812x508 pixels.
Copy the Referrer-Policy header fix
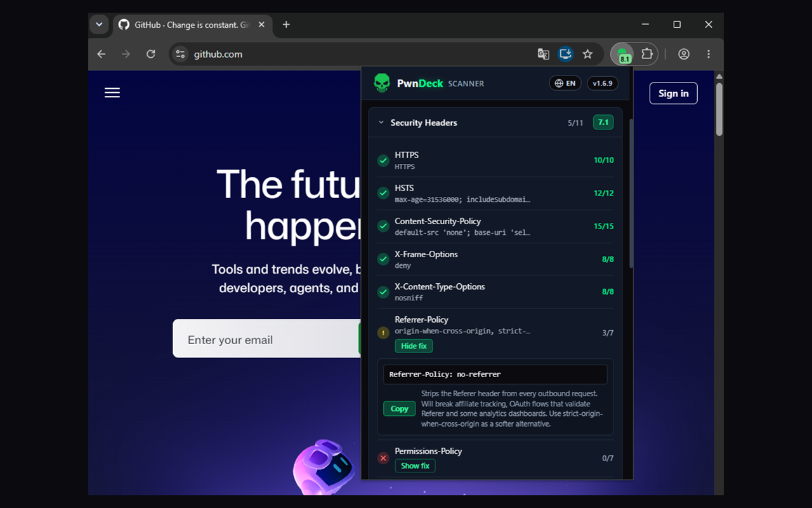pyautogui.click(x=399, y=409)
